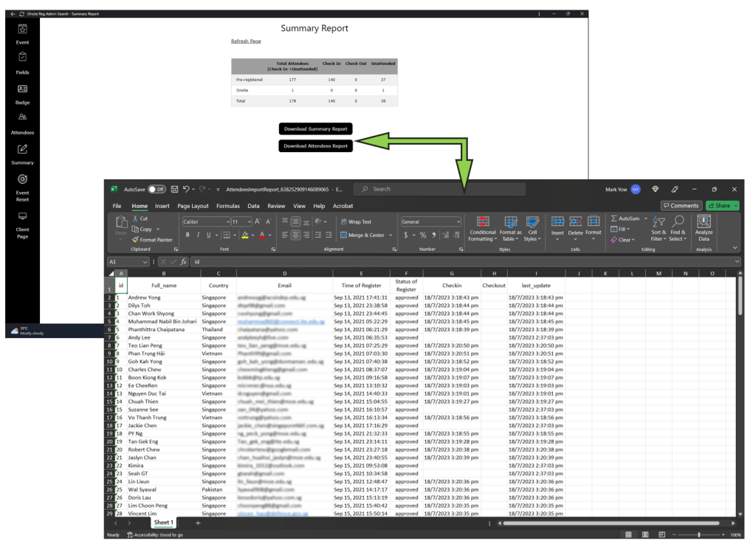Click Decrease Indent icon in Alignment
Screen dimensions: 756x552
(317, 235)
